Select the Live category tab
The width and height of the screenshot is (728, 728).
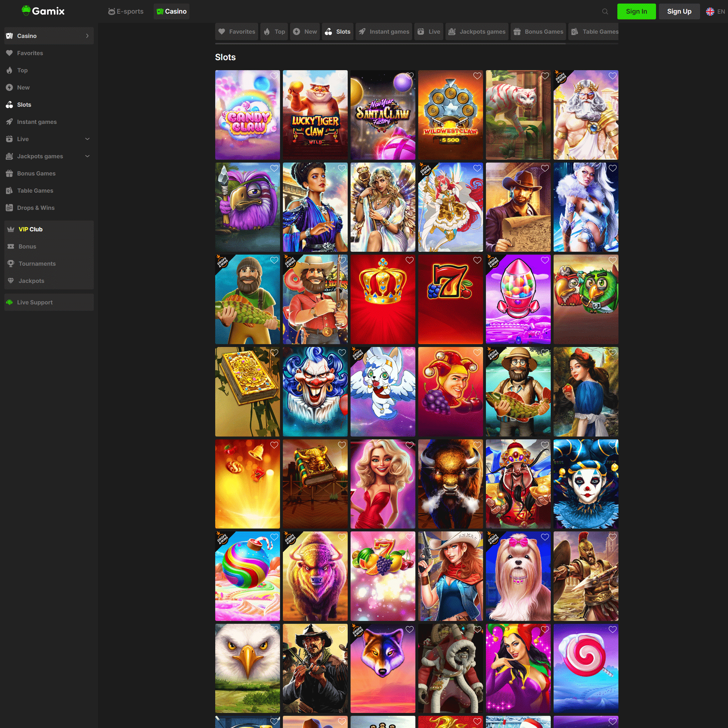[x=429, y=32]
